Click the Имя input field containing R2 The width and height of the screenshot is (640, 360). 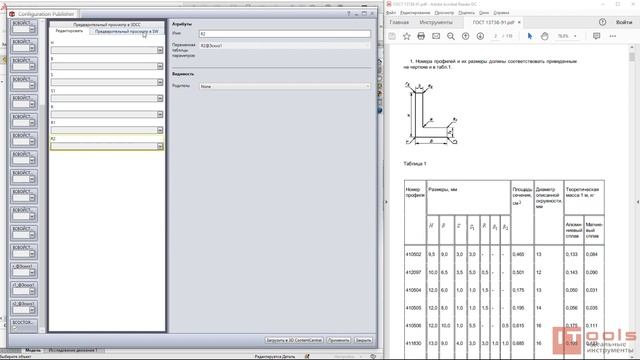point(285,34)
